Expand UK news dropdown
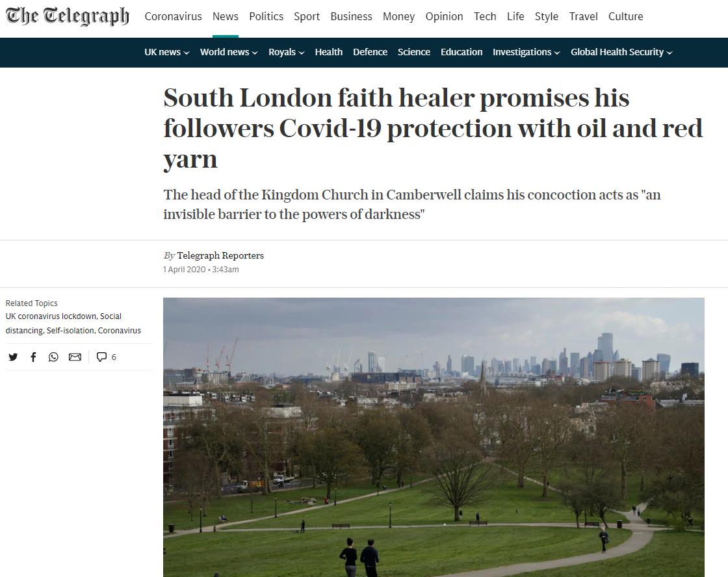728x577 pixels. pyautogui.click(x=166, y=52)
